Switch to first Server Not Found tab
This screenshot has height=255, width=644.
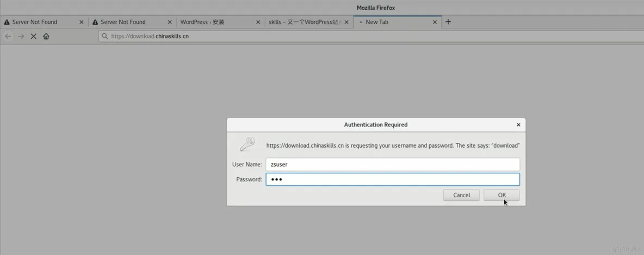pyautogui.click(x=44, y=22)
